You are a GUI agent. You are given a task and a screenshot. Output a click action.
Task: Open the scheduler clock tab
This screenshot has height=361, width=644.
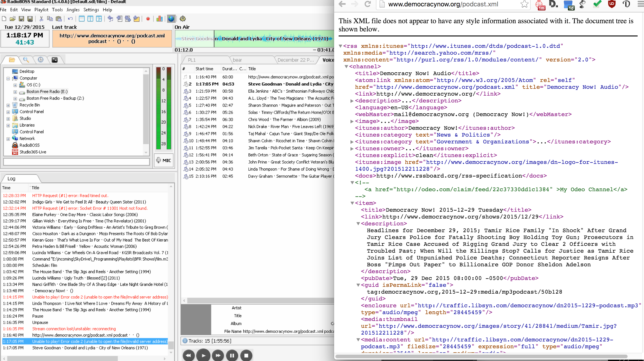tap(41, 60)
